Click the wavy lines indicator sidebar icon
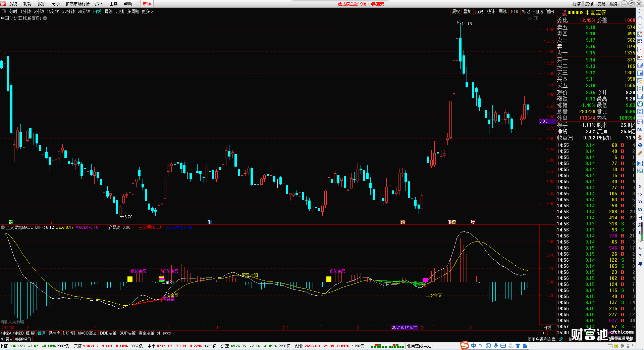 click(x=640, y=122)
